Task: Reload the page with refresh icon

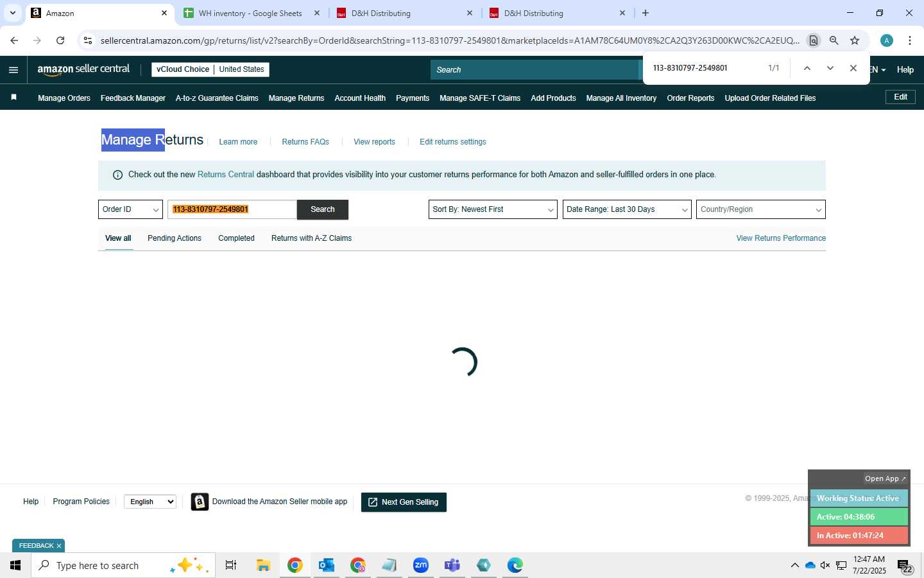Action: [60, 40]
